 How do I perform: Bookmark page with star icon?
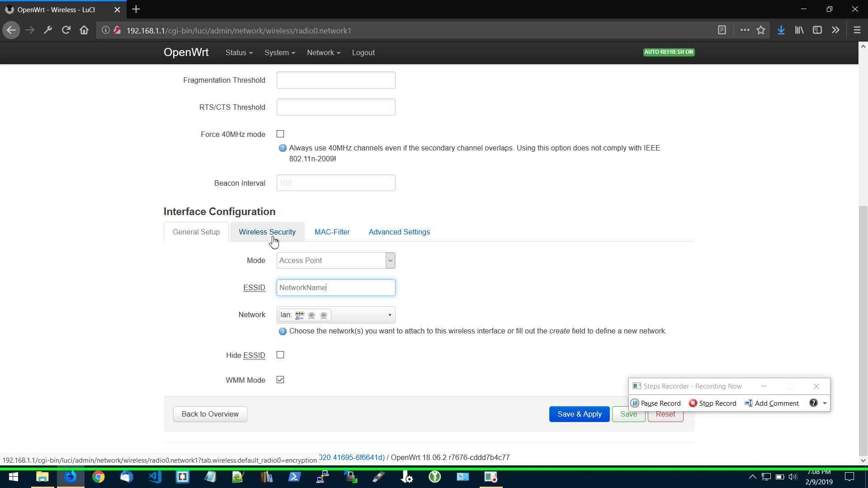(761, 30)
